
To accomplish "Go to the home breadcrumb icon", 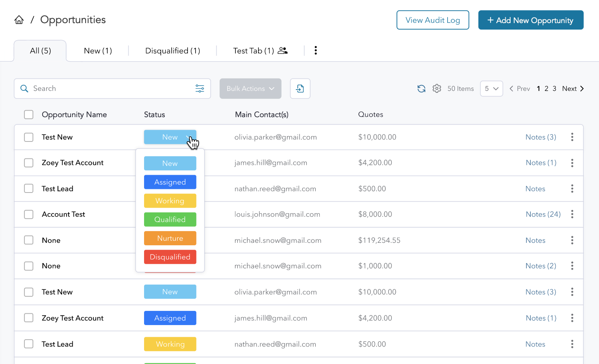I will pos(19,20).
